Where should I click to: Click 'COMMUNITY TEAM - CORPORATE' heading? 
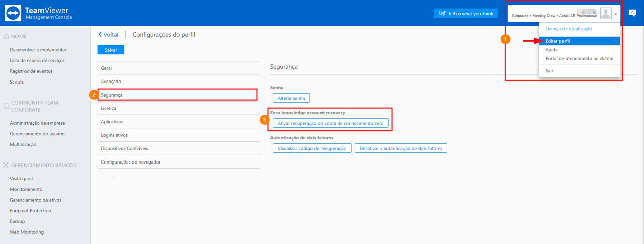[x=36, y=106]
